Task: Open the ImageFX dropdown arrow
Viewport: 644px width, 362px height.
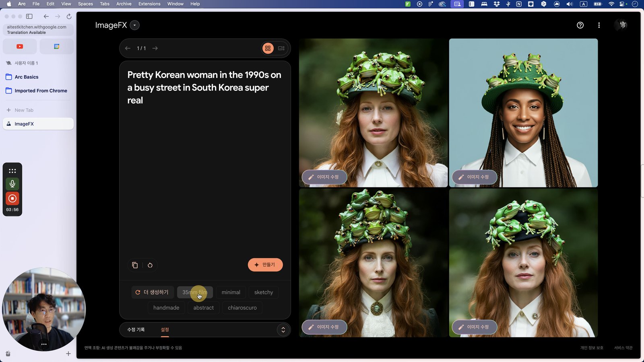Action: pyautogui.click(x=135, y=25)
